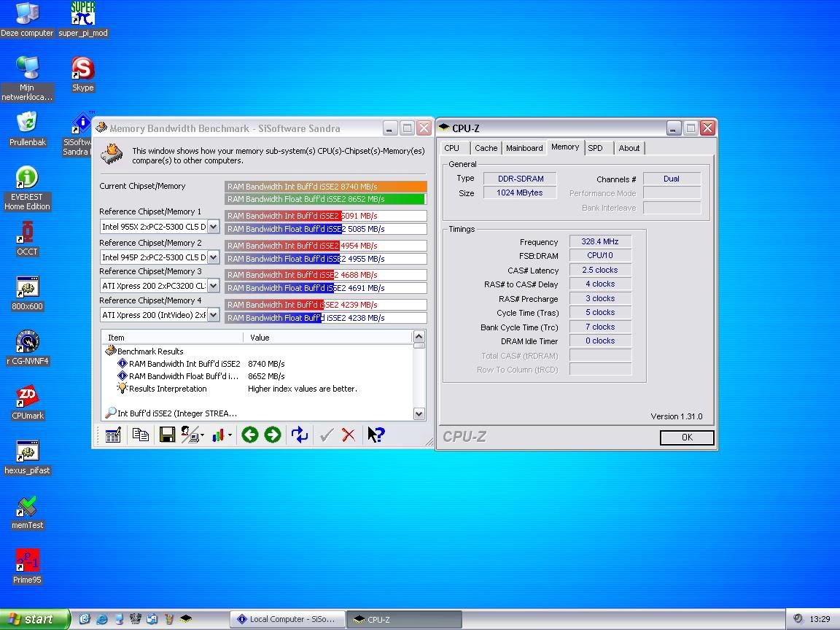Select the Mijn netwerklocaties desktop icon
This screenshot has height=630, width=840.
tap(27, 79)
